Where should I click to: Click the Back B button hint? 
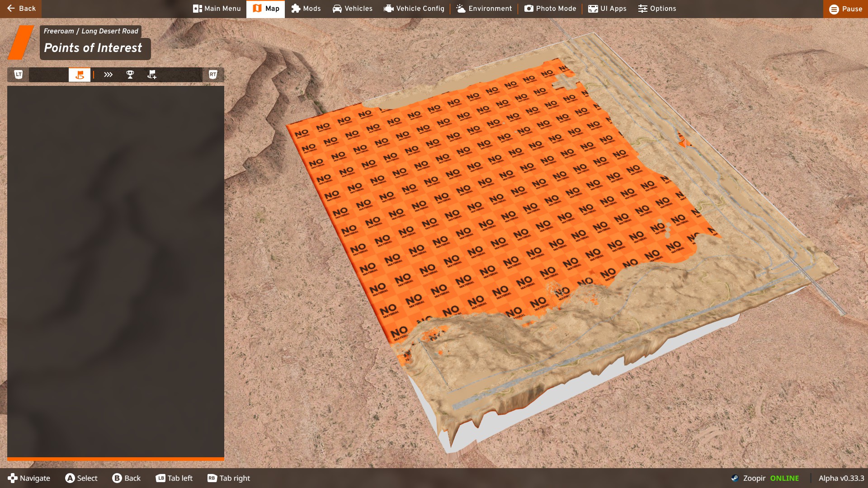click(127, 478)
